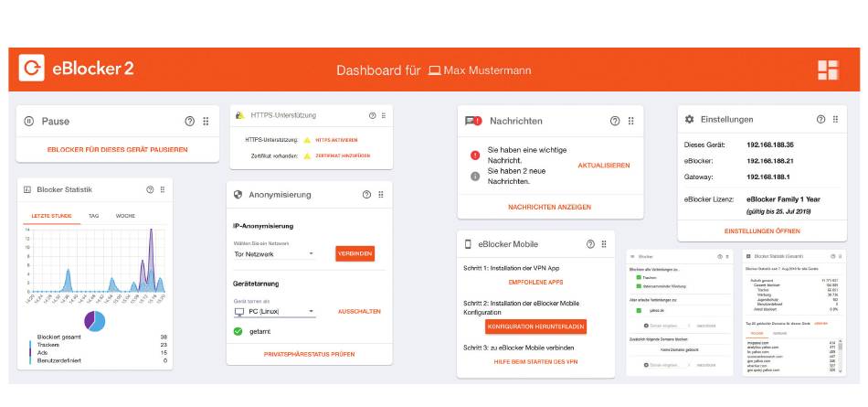Click the laptop icon beside Max Mustermann

pos(435,70)
